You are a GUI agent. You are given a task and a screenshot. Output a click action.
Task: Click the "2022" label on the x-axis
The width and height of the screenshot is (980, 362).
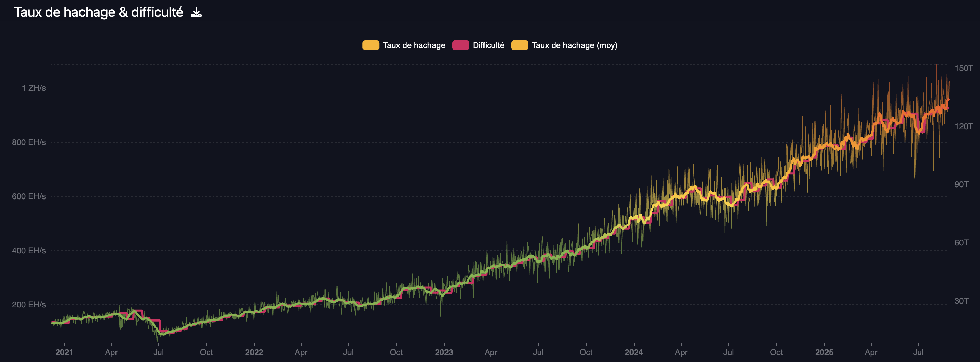(x=254, y=352)
